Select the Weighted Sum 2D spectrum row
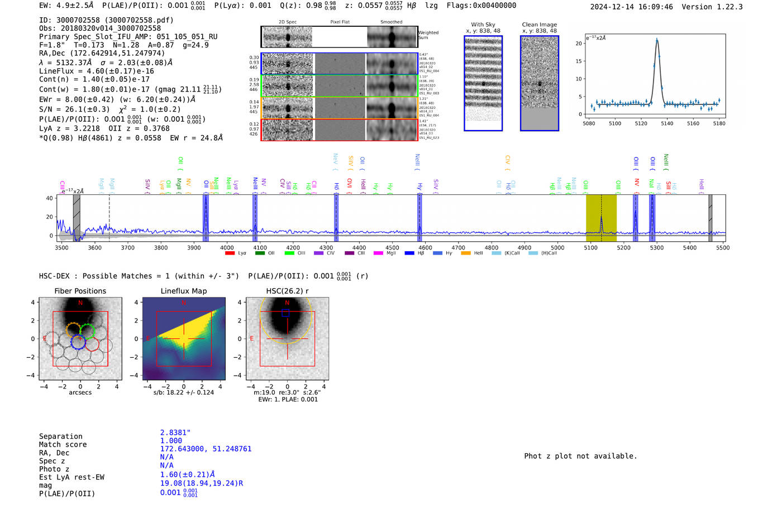782x532 pixels. click(x=340, y=37)
